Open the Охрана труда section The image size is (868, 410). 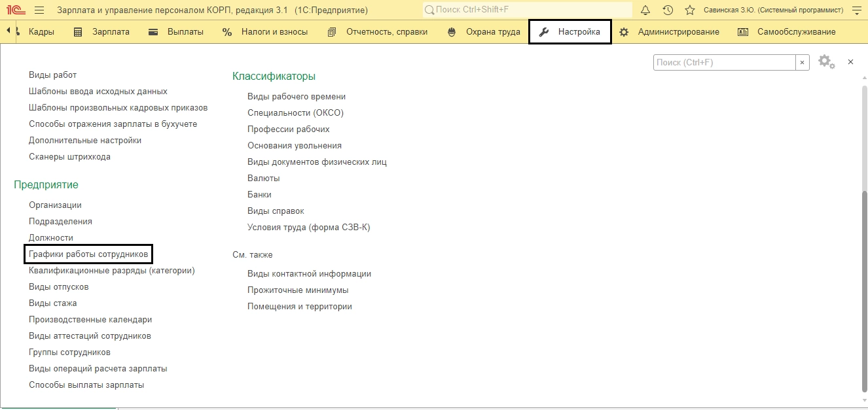493,31
